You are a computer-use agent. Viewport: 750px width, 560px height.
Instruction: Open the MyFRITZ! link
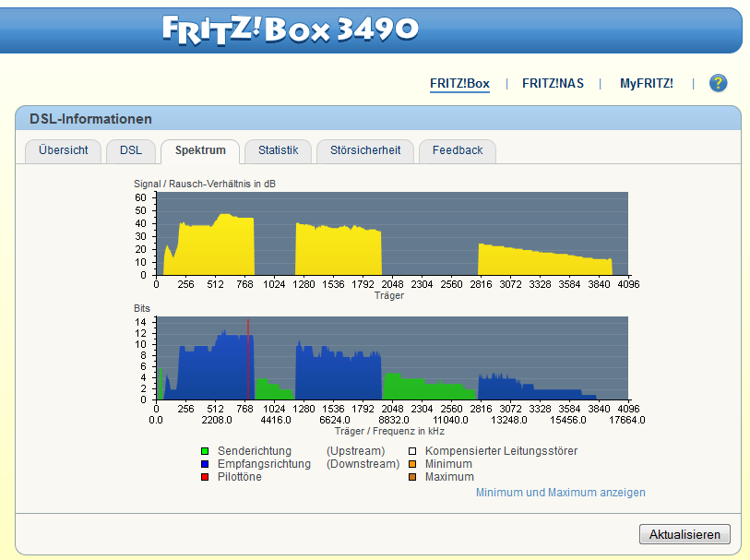tap(646, 84)
